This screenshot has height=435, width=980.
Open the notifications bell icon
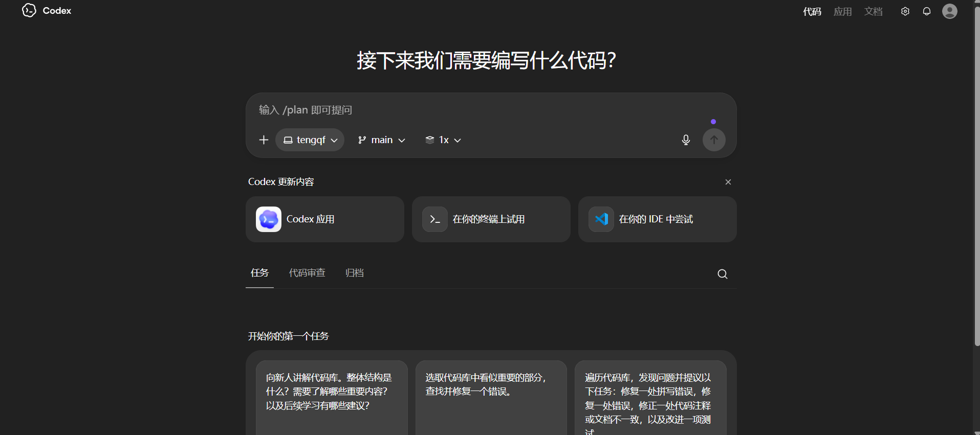click(927, 11)
